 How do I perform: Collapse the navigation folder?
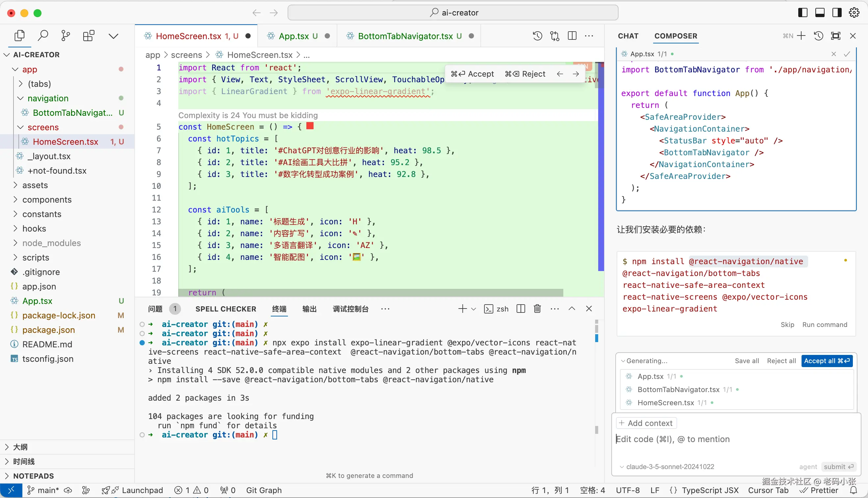tap(48, 98)
